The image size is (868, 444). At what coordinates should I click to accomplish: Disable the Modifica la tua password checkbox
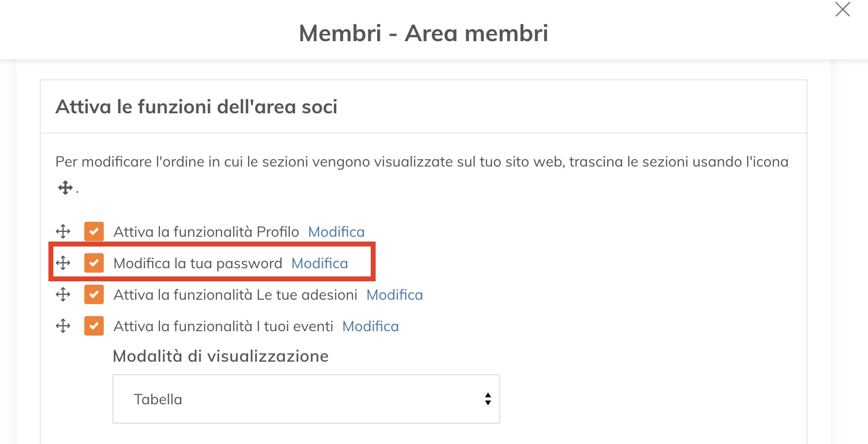click(94, 263)
